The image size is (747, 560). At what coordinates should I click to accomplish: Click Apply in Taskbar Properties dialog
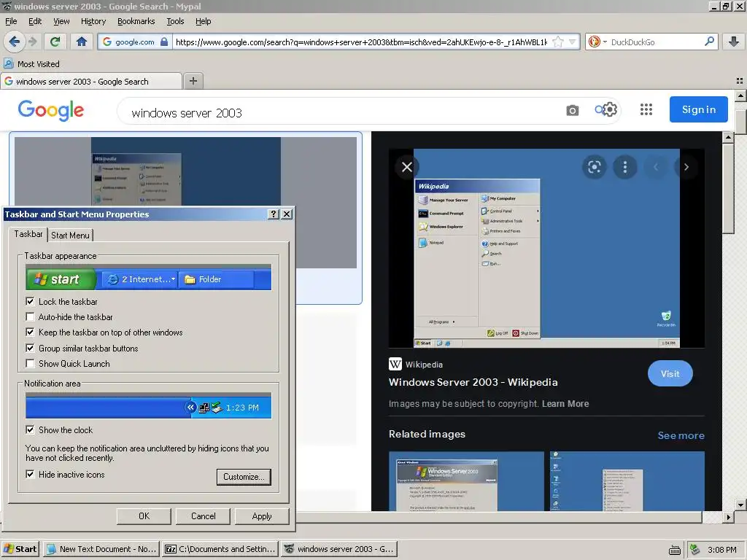262,516
